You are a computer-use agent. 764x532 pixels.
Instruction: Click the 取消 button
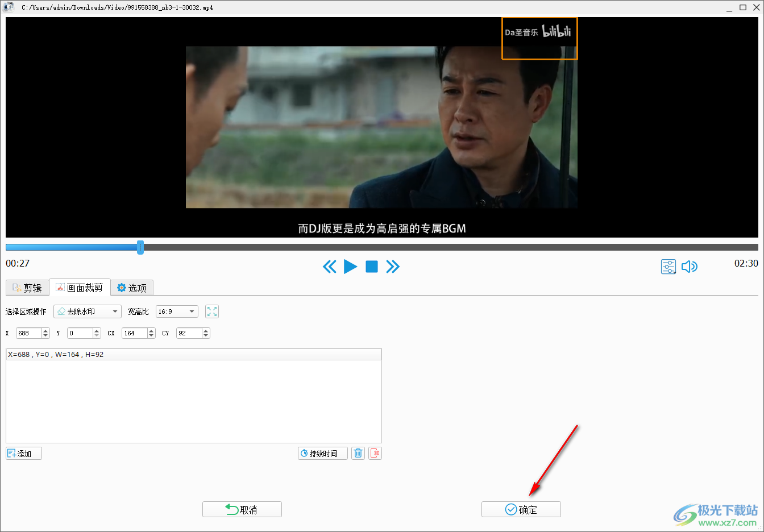[242, 509]
